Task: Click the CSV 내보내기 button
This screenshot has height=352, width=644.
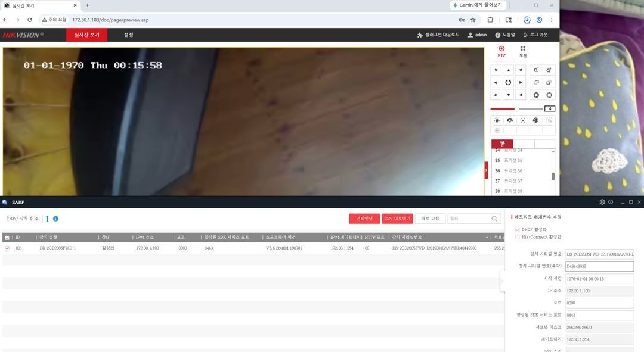Action: (397, 219)
